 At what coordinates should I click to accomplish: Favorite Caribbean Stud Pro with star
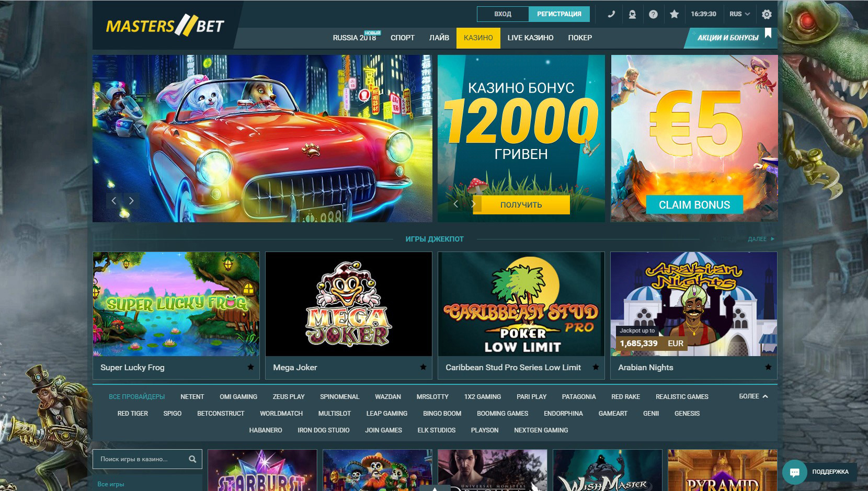pos(596,367)
